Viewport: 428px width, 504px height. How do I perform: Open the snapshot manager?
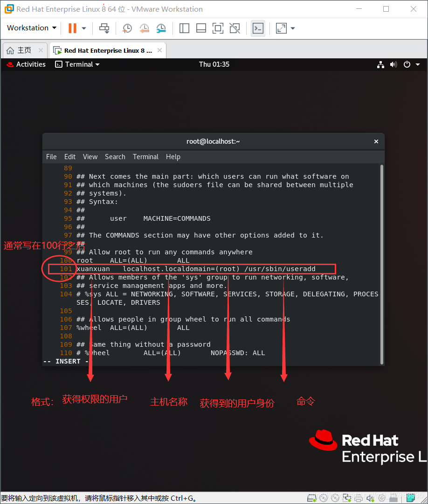(161, 28)
